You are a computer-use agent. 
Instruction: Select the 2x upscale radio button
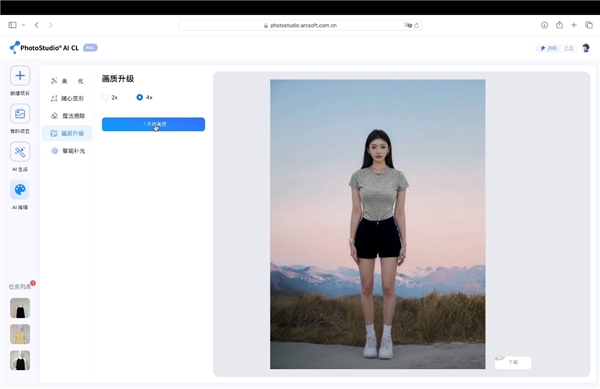click(x=105, y=98)
